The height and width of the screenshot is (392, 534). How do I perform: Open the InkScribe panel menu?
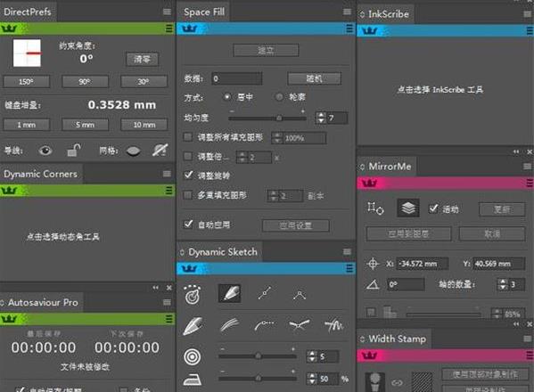(527, 14)
